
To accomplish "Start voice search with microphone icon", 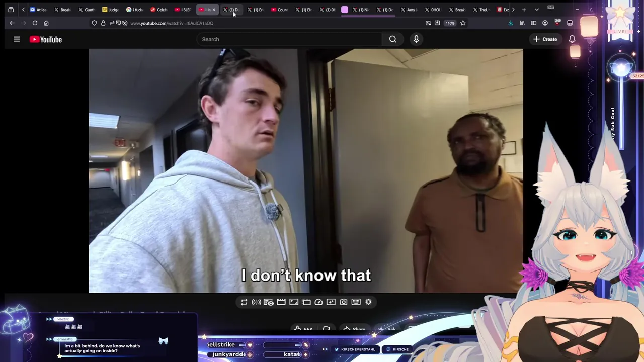I will click(x=416, y=39).
